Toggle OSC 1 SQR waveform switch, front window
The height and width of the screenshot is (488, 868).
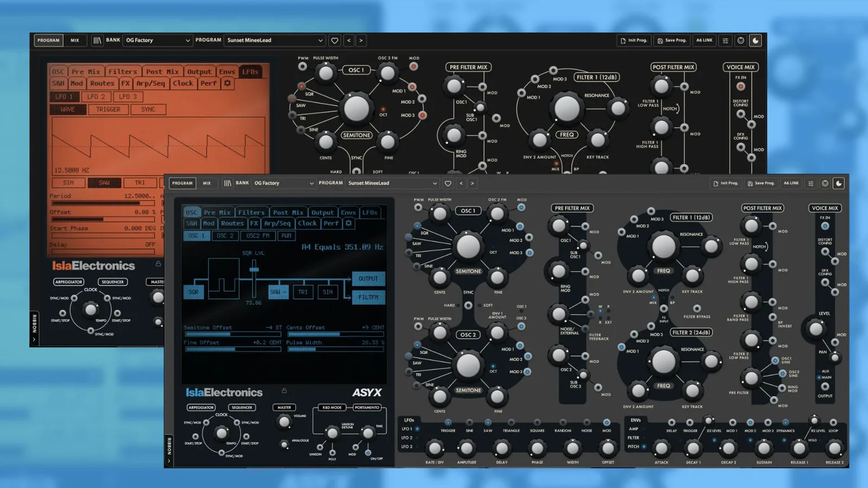417,226
